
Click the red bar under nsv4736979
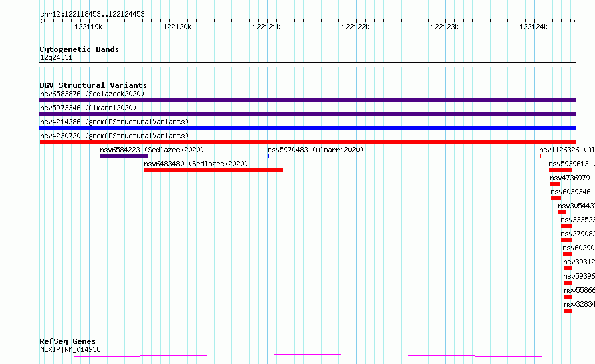pos(555,184)
